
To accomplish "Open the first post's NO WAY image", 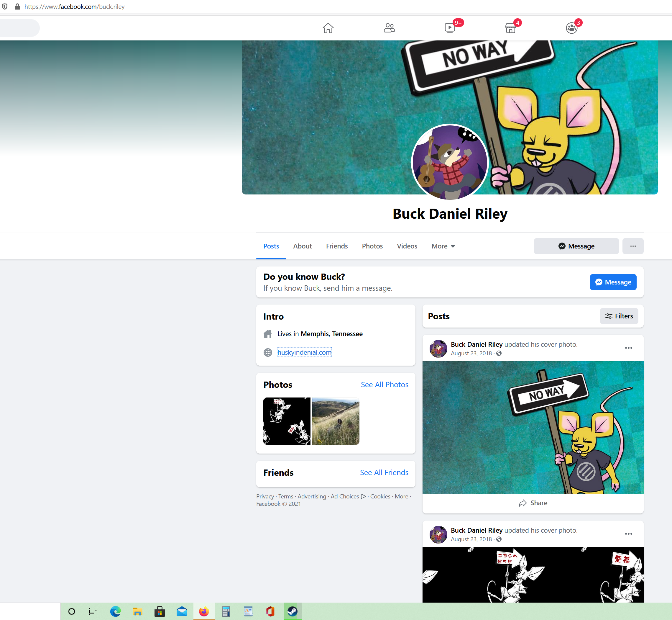I will [533, 427].
